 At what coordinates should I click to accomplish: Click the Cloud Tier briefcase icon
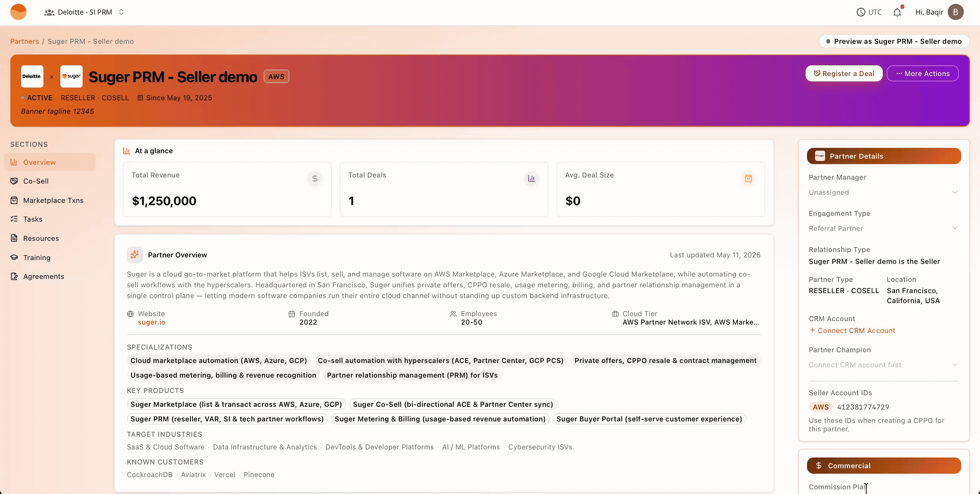click(615, 314)
